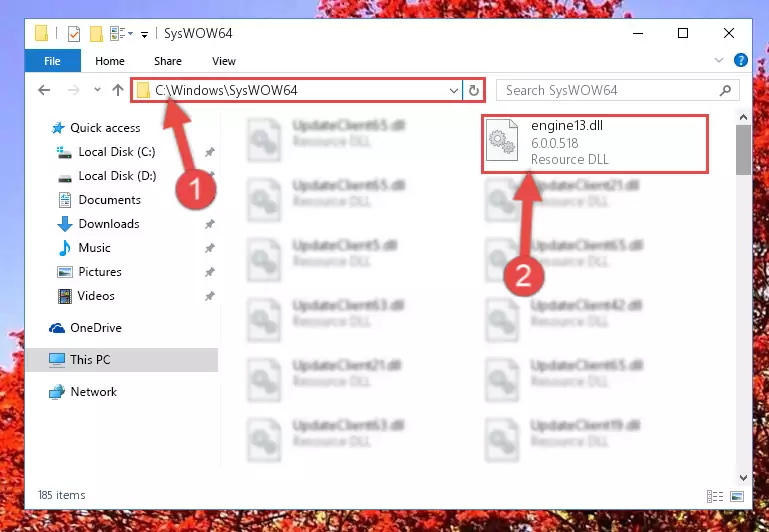This screenshot has width=769, height=532.
Task: Open the recent locations dropdown arrow
Action: [x=97, y=90]
